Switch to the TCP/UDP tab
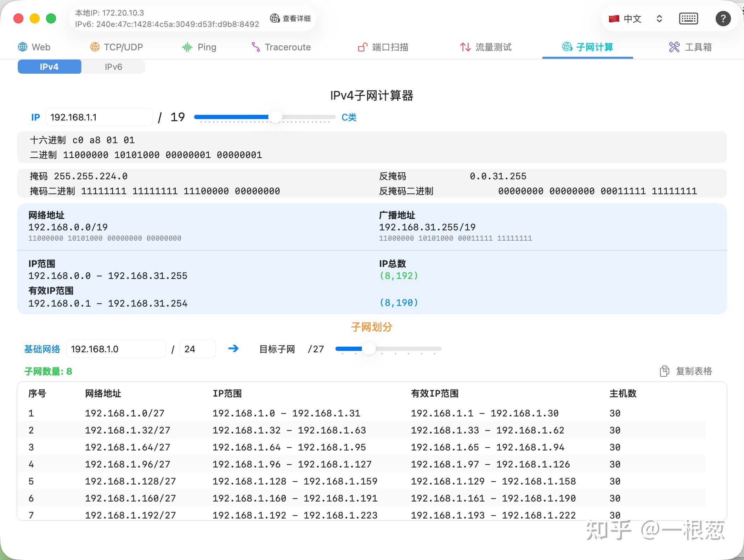Viewport: 744px width, 560px height. tap(117, 47)
